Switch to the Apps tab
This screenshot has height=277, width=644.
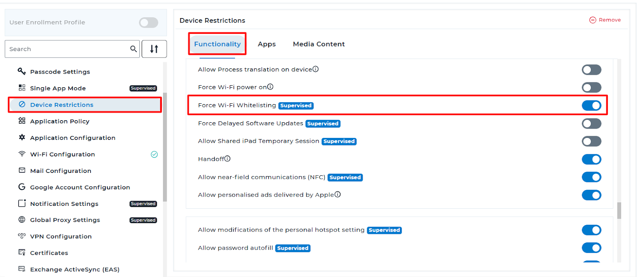tap(266, 44)
